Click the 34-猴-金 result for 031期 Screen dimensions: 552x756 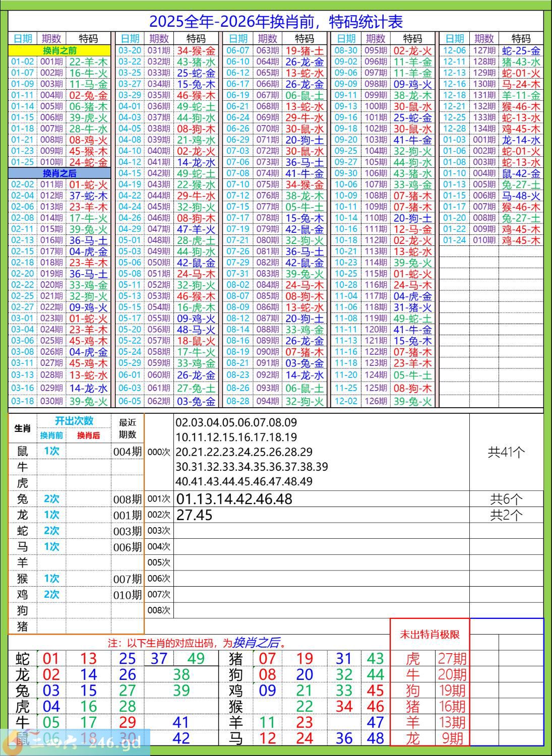pos(196,50)
